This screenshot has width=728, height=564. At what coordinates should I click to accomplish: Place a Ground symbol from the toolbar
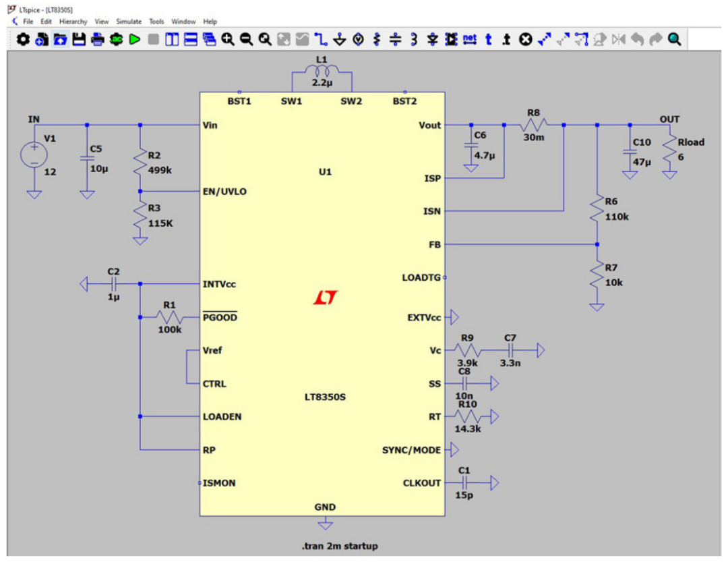[339, 40]
